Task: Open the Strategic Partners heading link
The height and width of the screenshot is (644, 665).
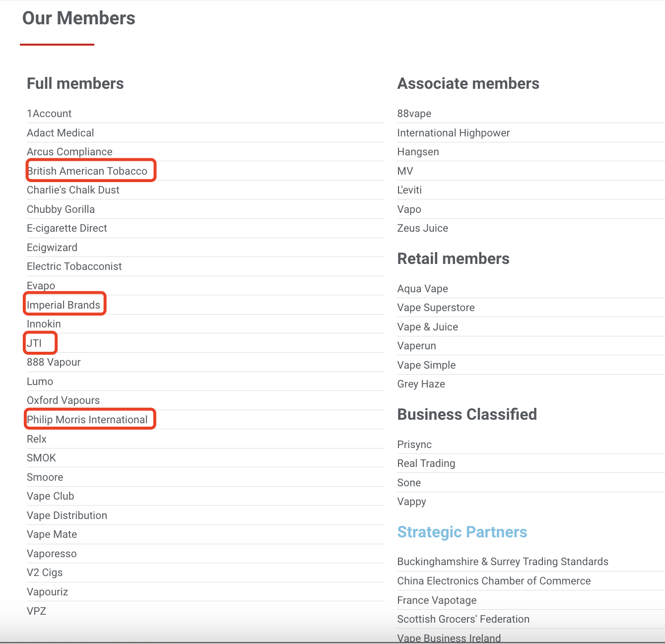Action: [462, 532]
